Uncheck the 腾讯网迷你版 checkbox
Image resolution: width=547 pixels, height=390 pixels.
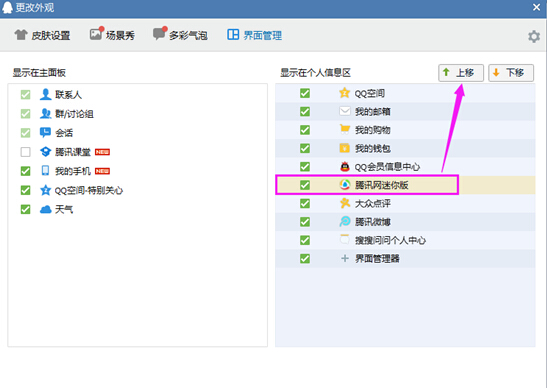[305, 185]
